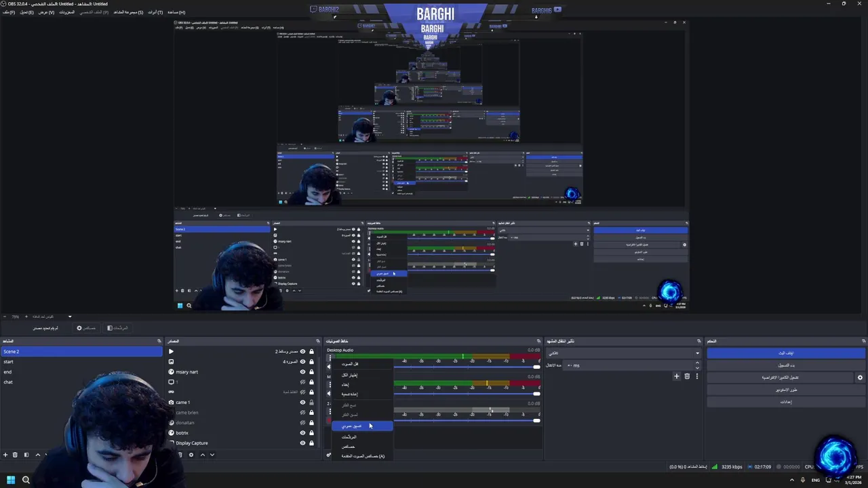The image size is (868, 488).
Task: Decrease transition duration with down stepper
Action: click(696, 367)
